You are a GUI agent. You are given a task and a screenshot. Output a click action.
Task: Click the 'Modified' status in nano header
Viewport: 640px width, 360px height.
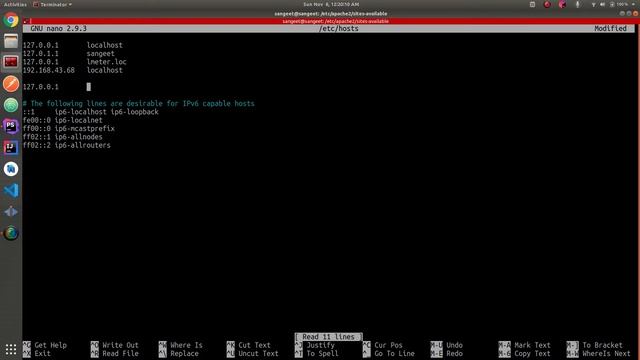[610, 29]
